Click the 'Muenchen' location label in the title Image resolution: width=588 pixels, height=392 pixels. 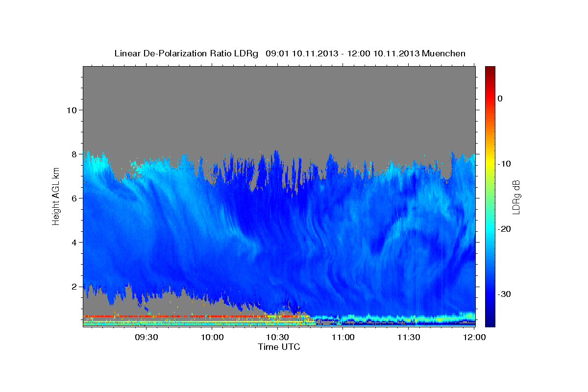[444, 53]
